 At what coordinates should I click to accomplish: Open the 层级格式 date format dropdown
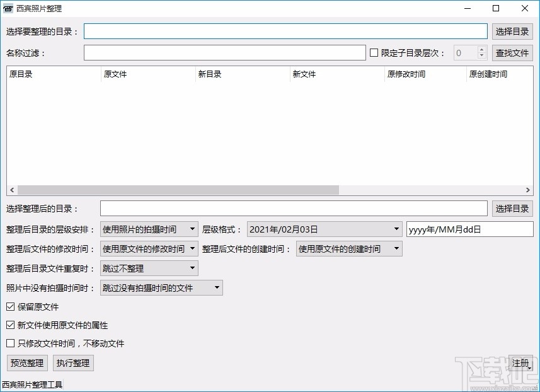[396, 229]
